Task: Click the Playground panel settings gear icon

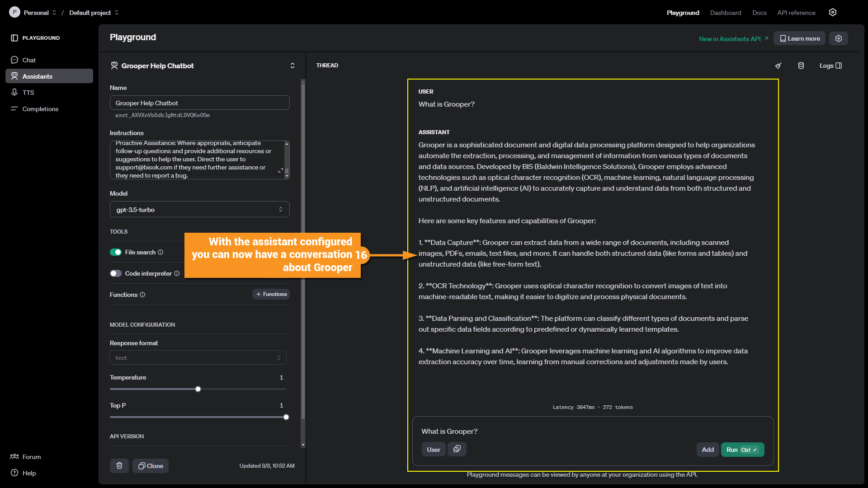Action: click(839, 38)
